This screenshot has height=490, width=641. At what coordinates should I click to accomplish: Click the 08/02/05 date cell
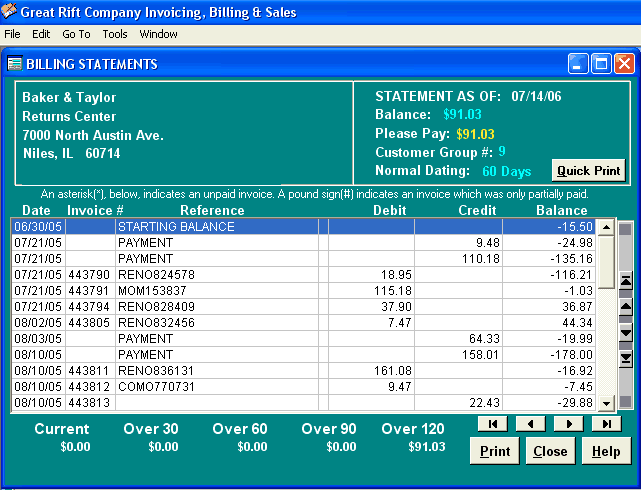pos(38,322)
